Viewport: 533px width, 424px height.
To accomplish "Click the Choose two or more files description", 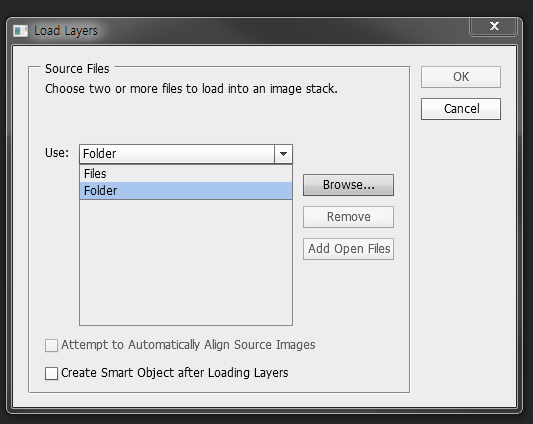I will tap(191, 89).
